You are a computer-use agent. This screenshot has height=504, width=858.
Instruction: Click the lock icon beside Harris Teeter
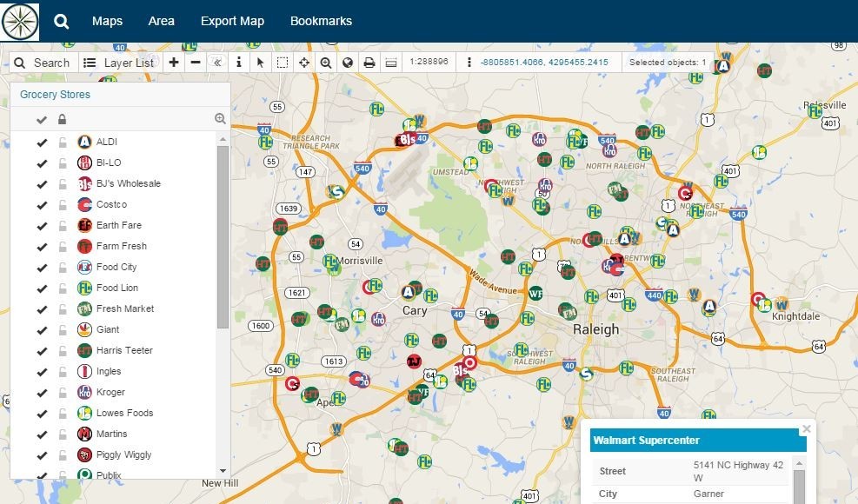click(63, 350)
